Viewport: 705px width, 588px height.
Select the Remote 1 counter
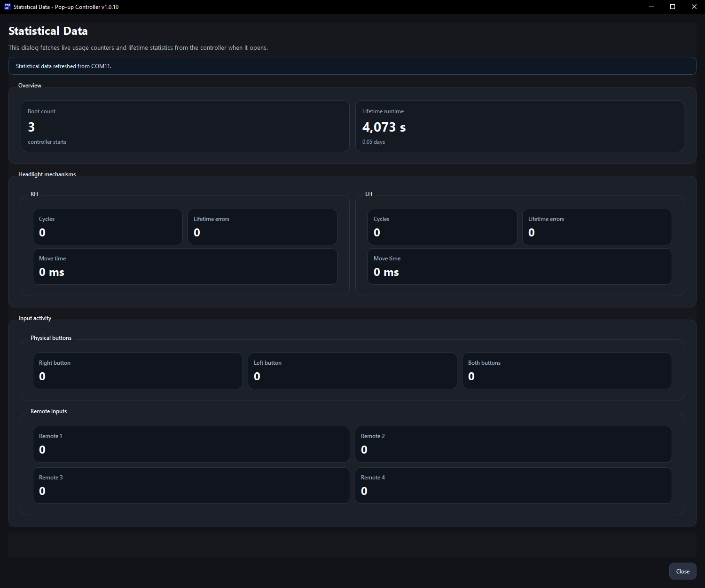click(191, 444)
